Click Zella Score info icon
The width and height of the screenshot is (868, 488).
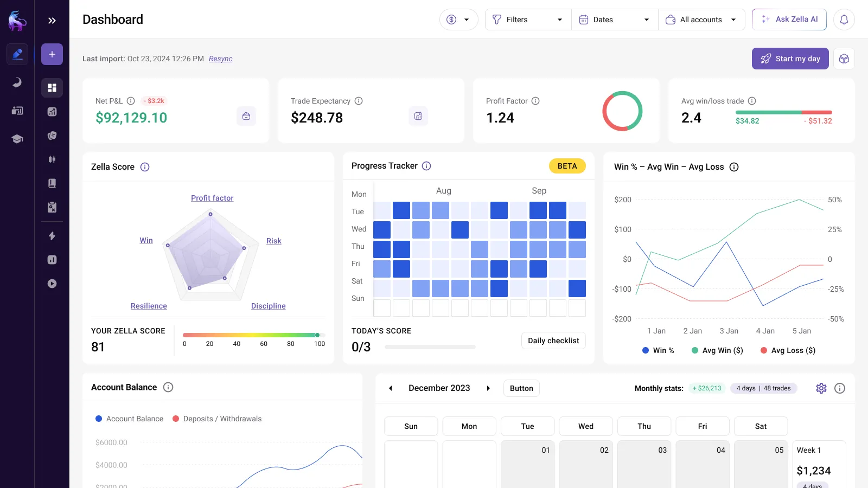[x=145, y=167]
